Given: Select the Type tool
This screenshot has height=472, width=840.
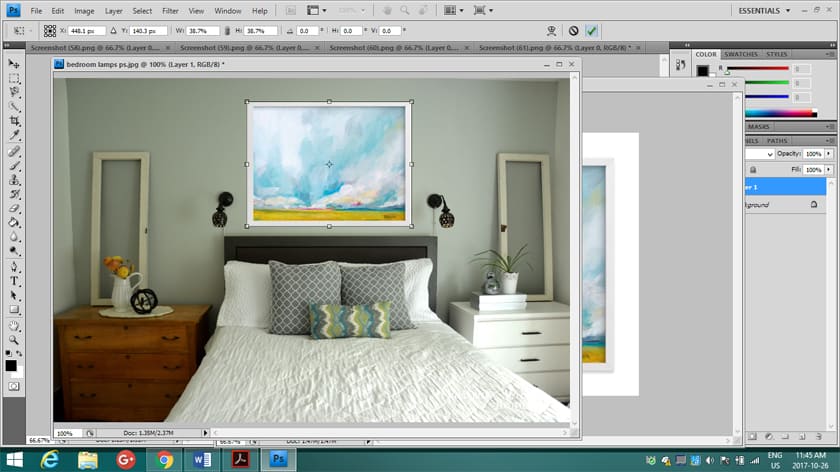Looking at the screenshot, I should coord(14,281).
